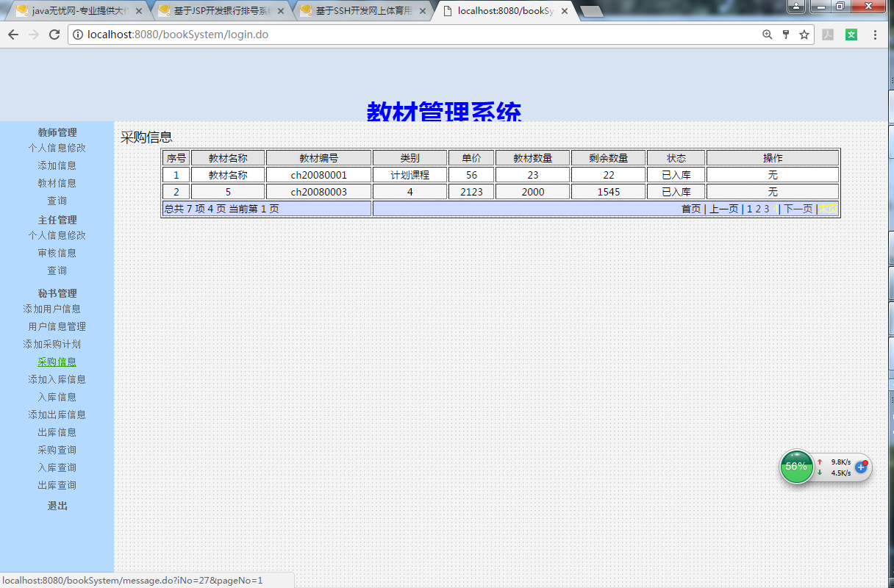
Task: Close the 基于SSH开发网上体育 tab
Action: pos(423,11)
